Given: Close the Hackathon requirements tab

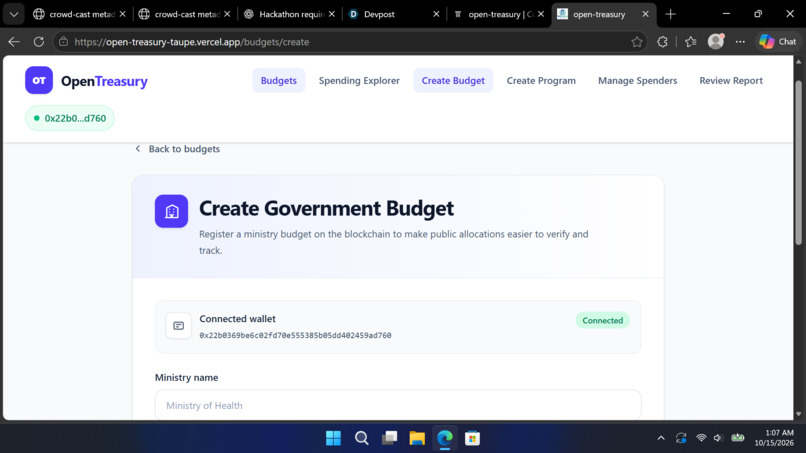Looking at the screenshot, I should (x=332, y=14).
